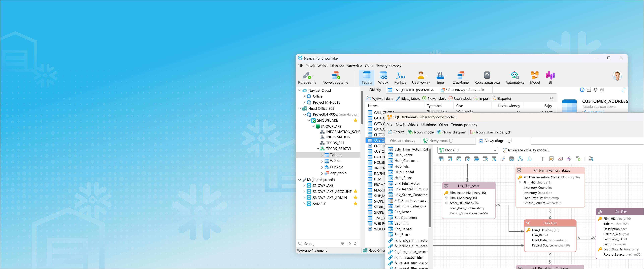Expand the Funkcje tree node
The image size is (644, 269).
pyautogui.click(x=322, y=167)
